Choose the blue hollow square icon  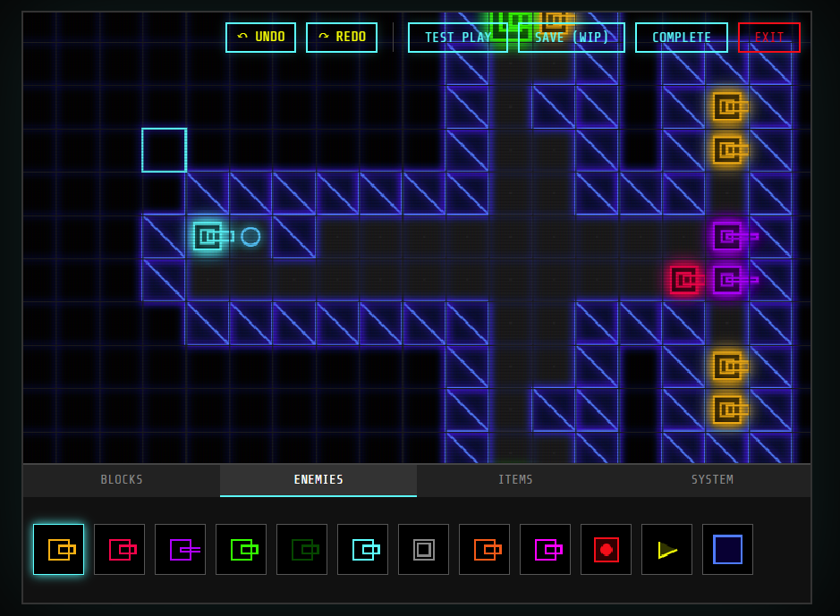click(x=727, y=549)
